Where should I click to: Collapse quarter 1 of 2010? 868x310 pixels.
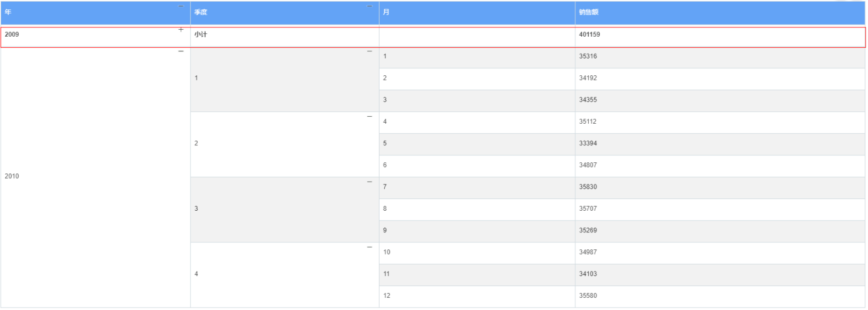coord(369,51)
